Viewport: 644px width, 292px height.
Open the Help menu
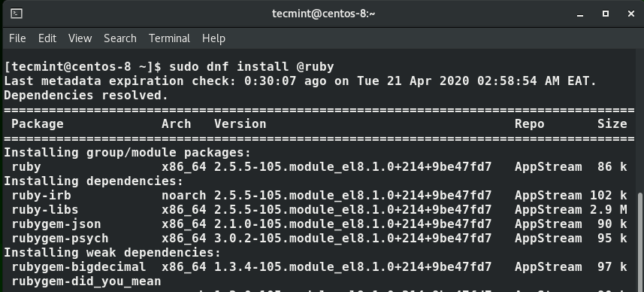pyautogui.click(x=213, y=38)
